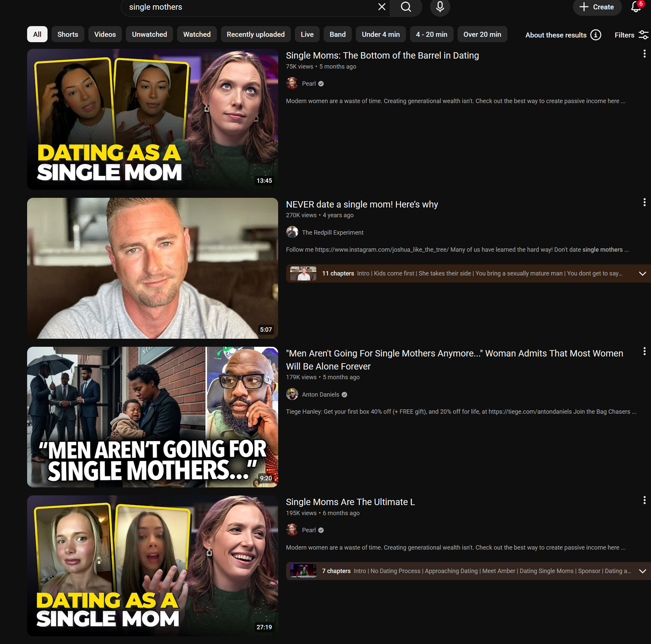Viewport: 651px width, 644px height.
Task: Expand the 7 chapters section
Action: 642,571
